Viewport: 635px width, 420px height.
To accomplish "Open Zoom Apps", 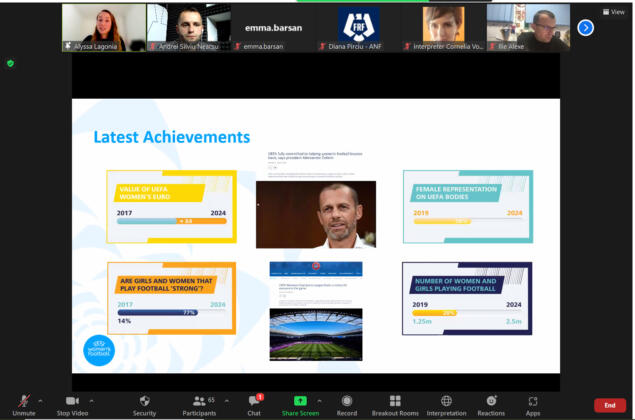I will 533,405.
